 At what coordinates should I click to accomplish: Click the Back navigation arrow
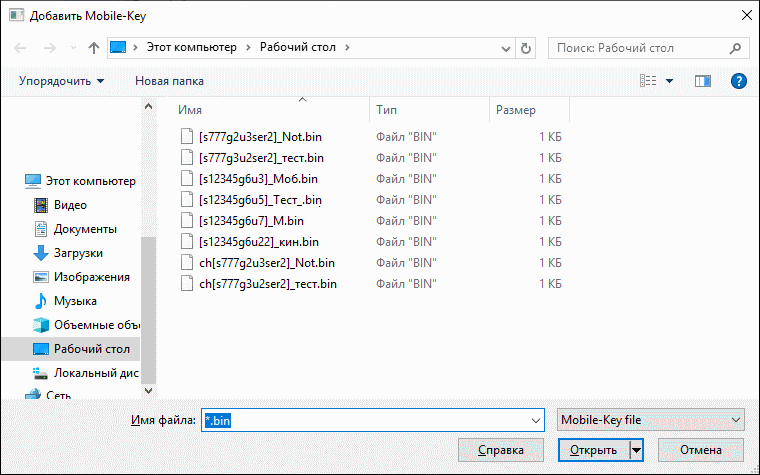click(20, 47)
